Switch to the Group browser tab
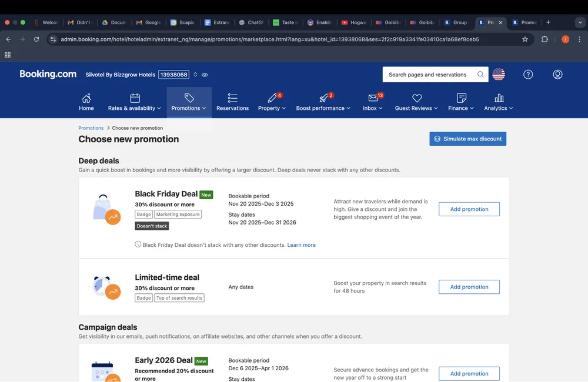Image resolution: width=588 pixels, height=382 pixels. (456, 22)
